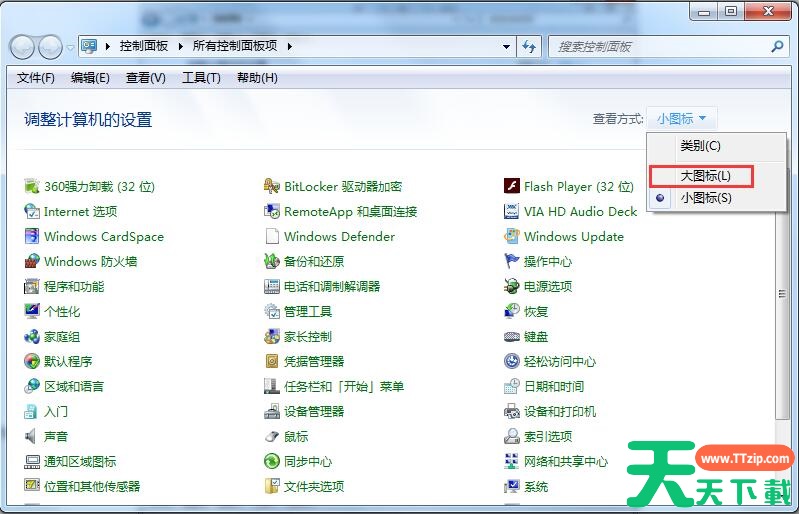Open the 工具(T) menu
The image size is (799, 514).
[x=201, y=78]
